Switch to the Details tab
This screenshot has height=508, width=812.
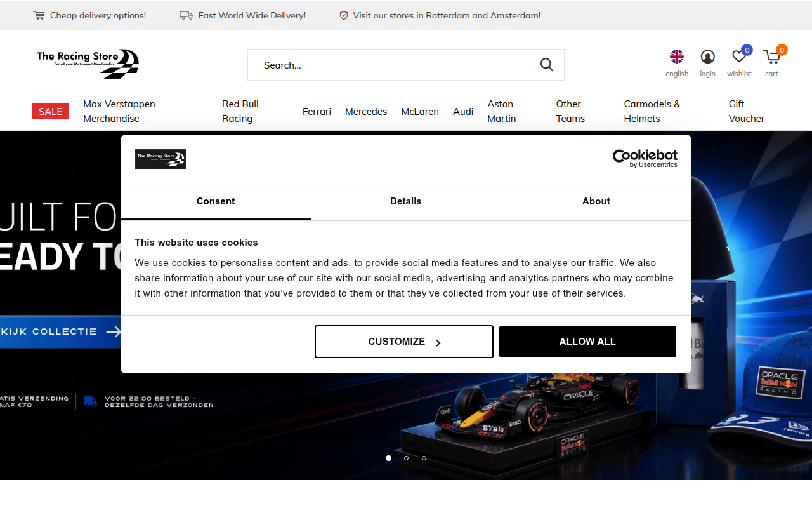(406, 201)
